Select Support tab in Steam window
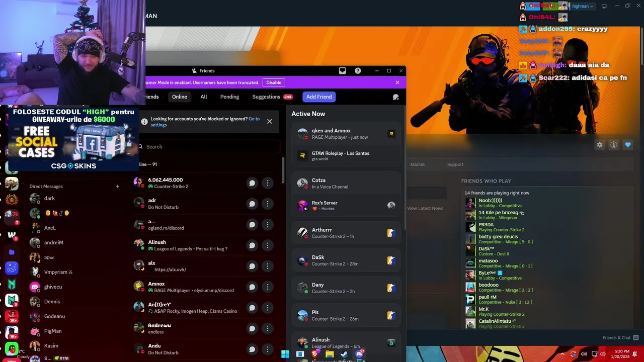 [x=455, y=164]
